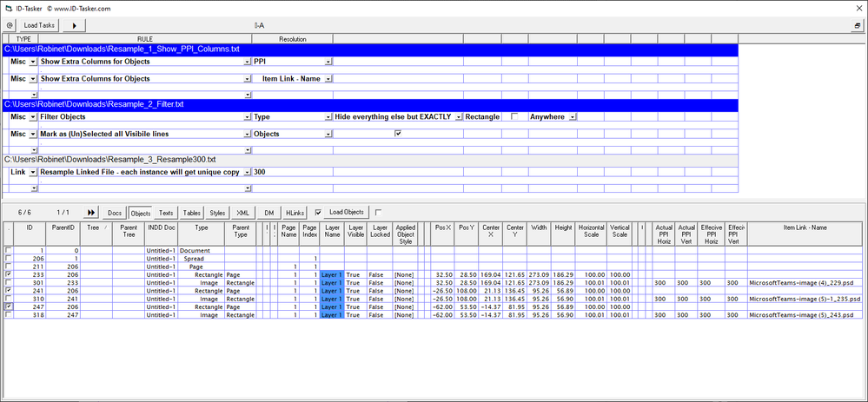Click the restore window icon at top right
Image resolution: width=868 pixels, height=402 pixels.
coord(858,26)
